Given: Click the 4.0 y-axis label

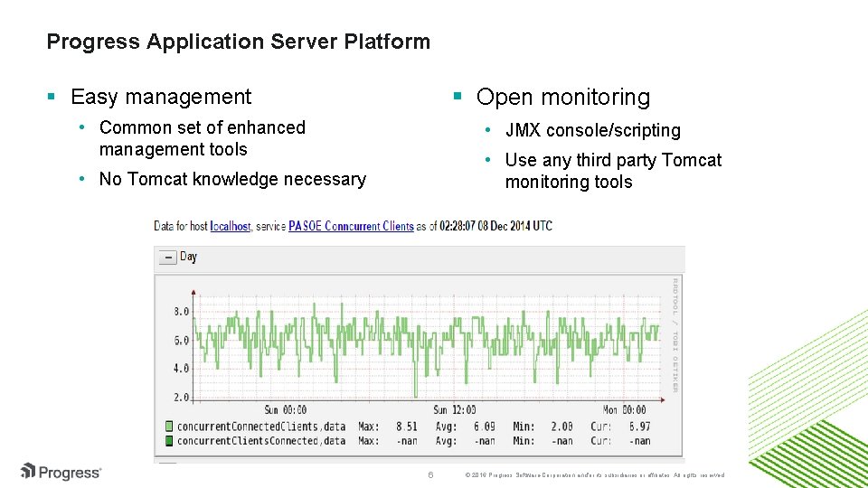Looking at the screenshot, I should coord(182,369).
